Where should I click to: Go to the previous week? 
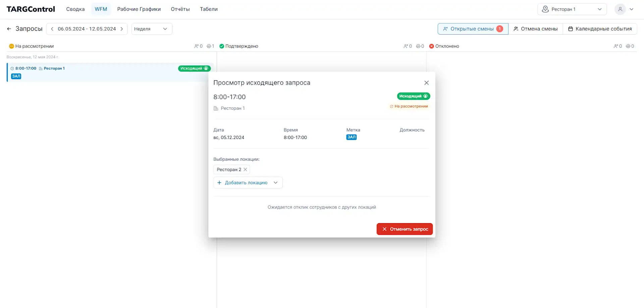pyautogui.click(x=52, y=29)
